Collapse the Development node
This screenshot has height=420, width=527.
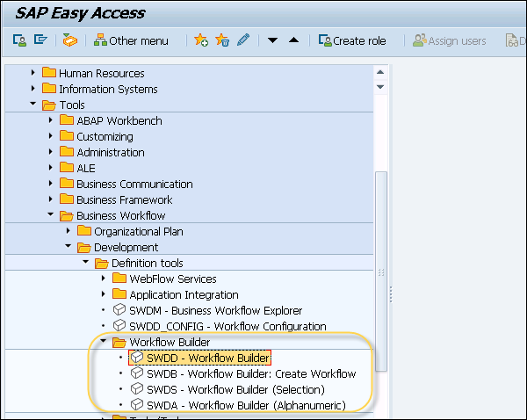coord(68,246)
